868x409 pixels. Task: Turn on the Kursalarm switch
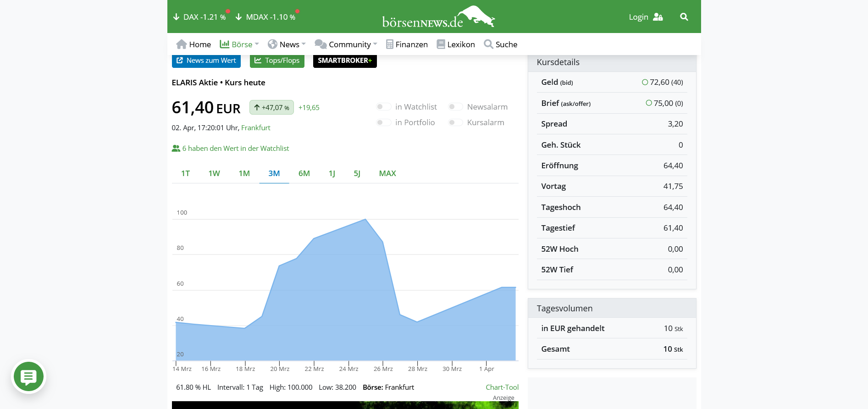point(455,122)
